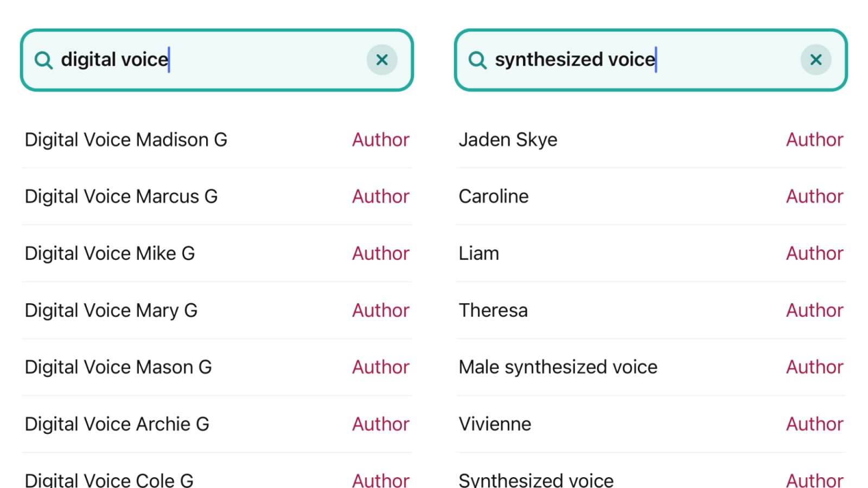Focus the digital voice search field
This screenshot has height=488, width=868.
244,60
